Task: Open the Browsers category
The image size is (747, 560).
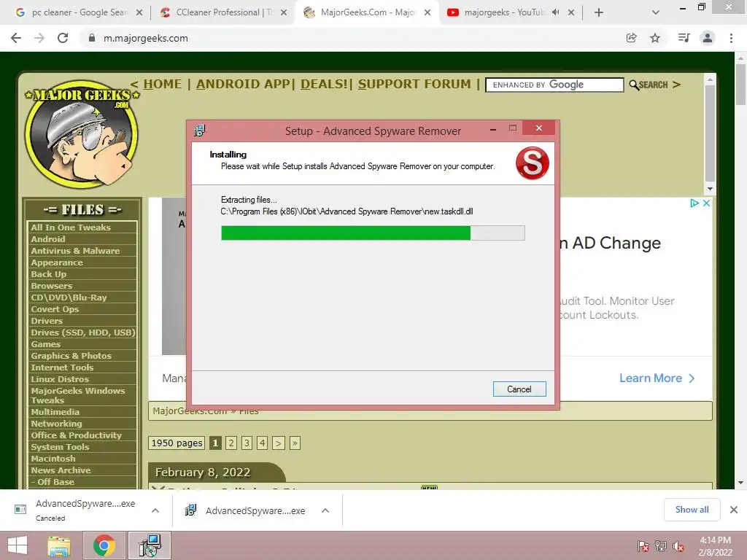Action: pos(52,286)
